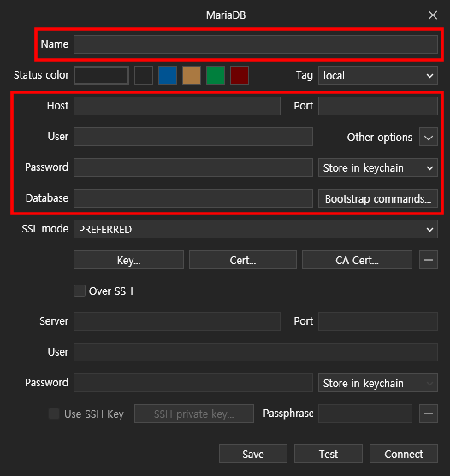Toggle the Use SSH Key checkbox
This screenshot has width=450, height=476.
click(x=54, y=414)
